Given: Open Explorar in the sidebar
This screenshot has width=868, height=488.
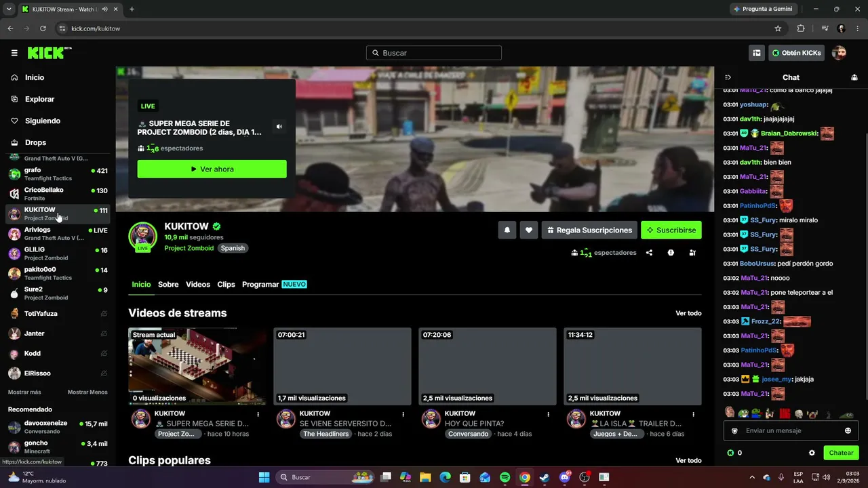Looking at the screenshot, I should (39, 99).
